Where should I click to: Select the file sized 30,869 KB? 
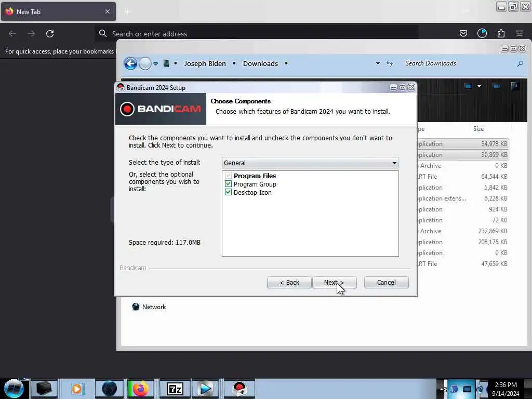click(x=463, y=155)
